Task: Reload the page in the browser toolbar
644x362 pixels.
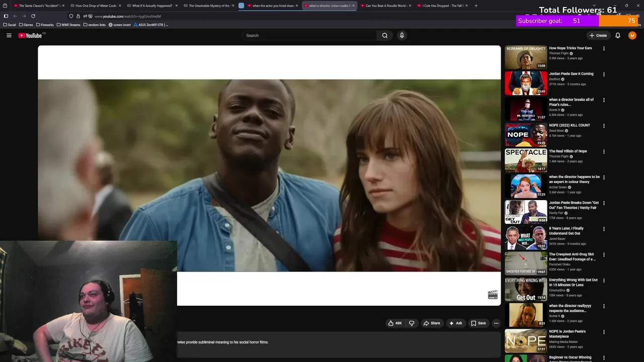Action: click(x=33, y=16)
